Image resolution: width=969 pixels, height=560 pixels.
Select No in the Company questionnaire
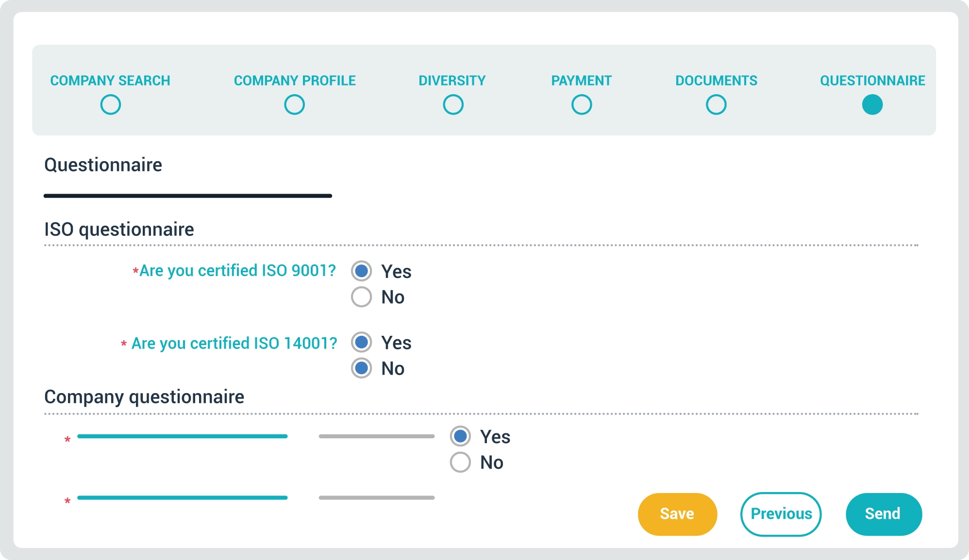[460, 462]
